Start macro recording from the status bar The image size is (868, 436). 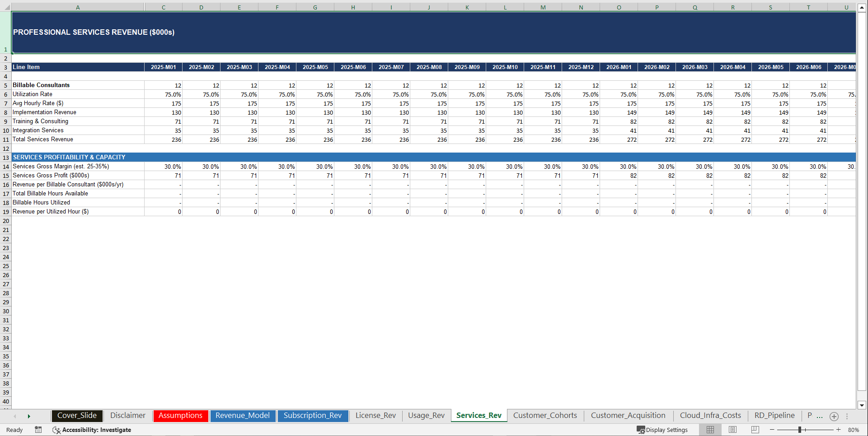[38, 430]
